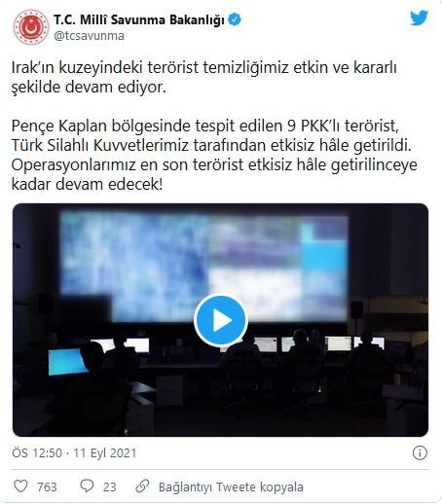Click the blurred screen in video preview
The width and height of the screenshot is (442, 504).
coord(203,267)
